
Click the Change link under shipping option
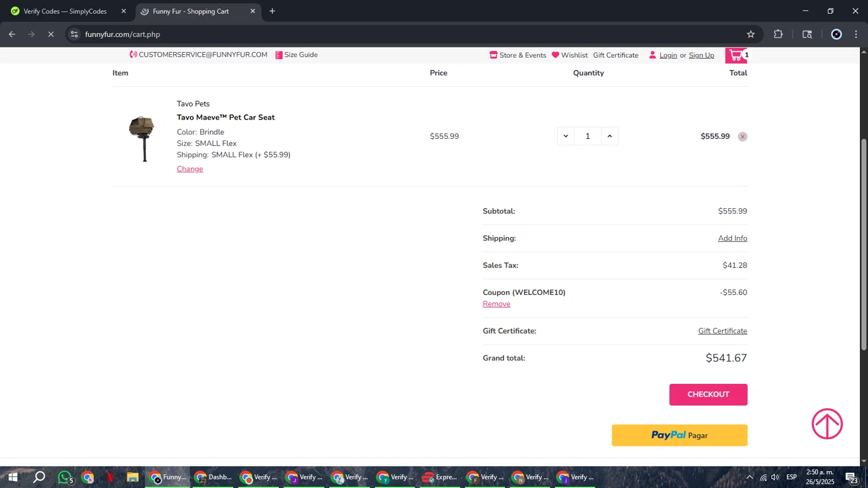[190, 169]
